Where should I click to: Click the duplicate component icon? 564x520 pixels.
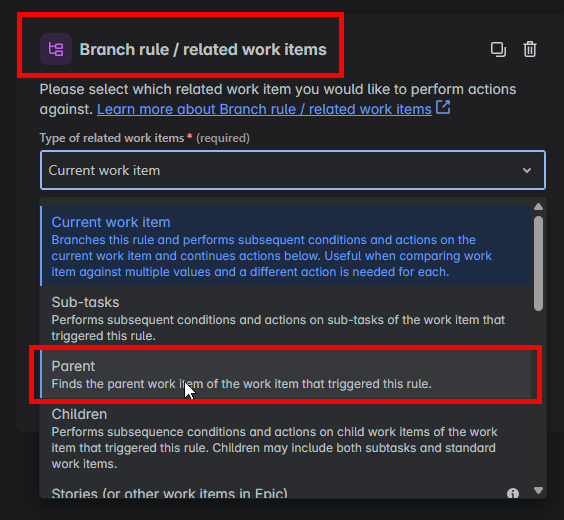click(498, 49)
